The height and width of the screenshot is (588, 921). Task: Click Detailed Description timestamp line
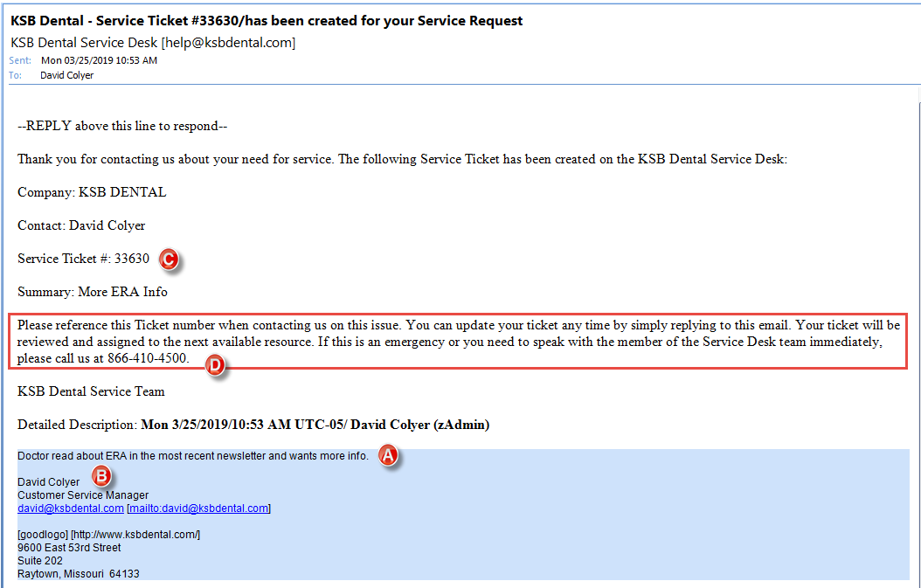pyautogui.click(x=253, y=424)
